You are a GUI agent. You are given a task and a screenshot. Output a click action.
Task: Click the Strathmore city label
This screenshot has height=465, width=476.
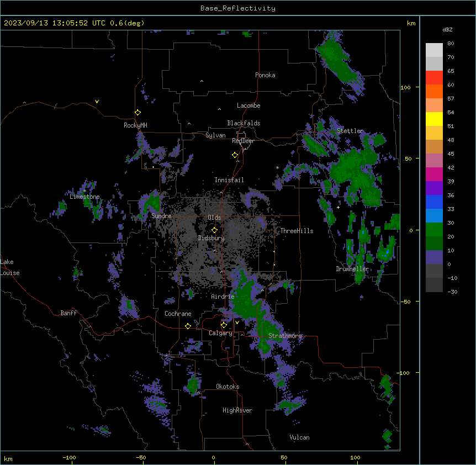(x=285, y=336)
